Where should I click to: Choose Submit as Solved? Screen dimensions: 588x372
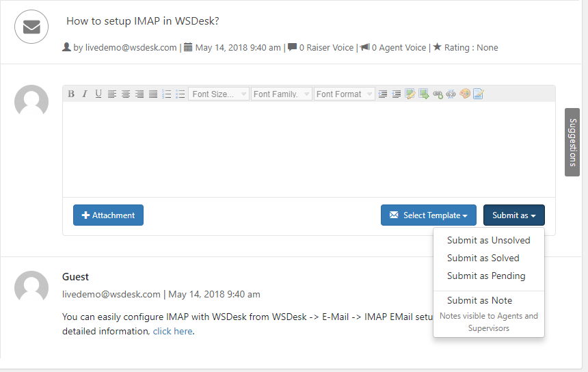point(488,258)
